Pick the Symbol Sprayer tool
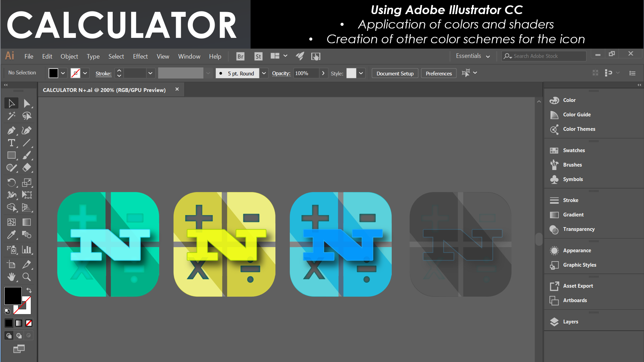The image size is (644, 362). point(11,249)
